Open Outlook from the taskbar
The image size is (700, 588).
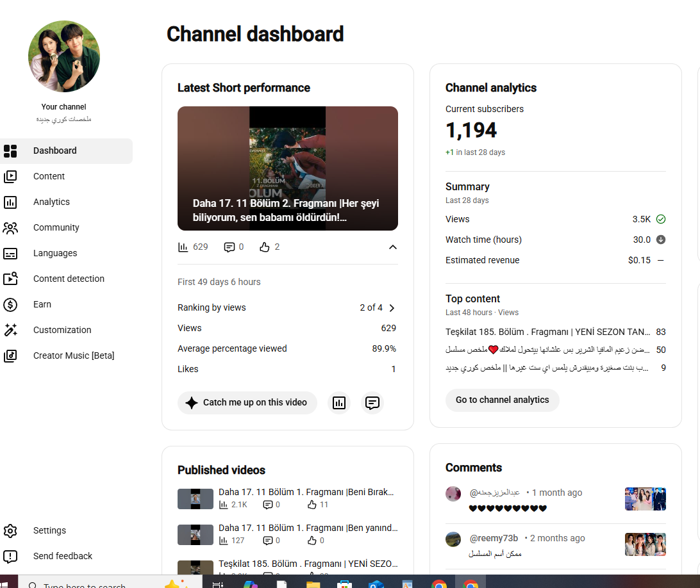[x=376, y=584]
